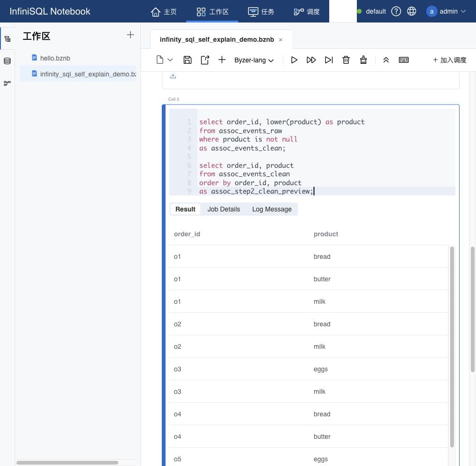
Task: Open the language globe icon
Action: click(x=411, y=12)
